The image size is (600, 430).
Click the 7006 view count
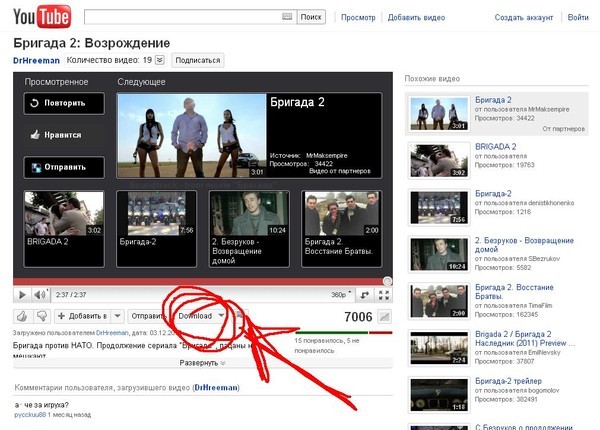[358, 317]
